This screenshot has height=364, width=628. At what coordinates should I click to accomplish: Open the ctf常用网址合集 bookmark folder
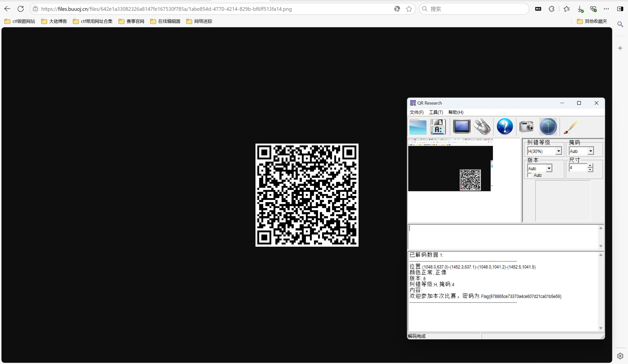point(93,21)
